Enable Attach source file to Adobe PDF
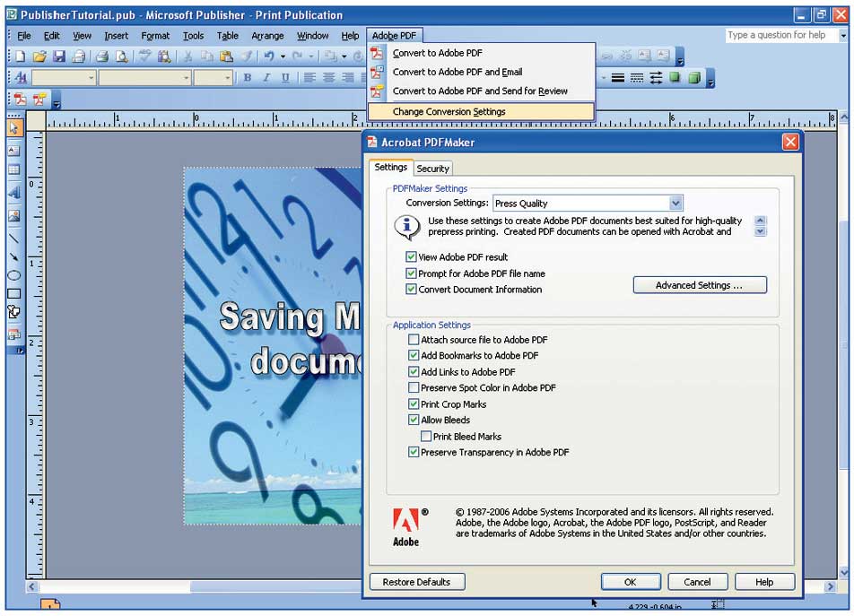Viewport: 854px width, 616px height. (x=414, y=340)
